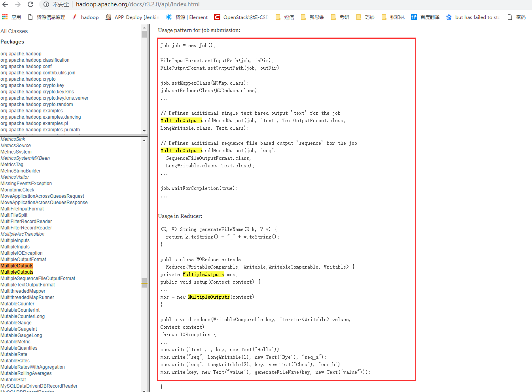Open the org.apache.hadoop.conf package link
This screenshot has height=392, width=532.
[x=26, y=66]
